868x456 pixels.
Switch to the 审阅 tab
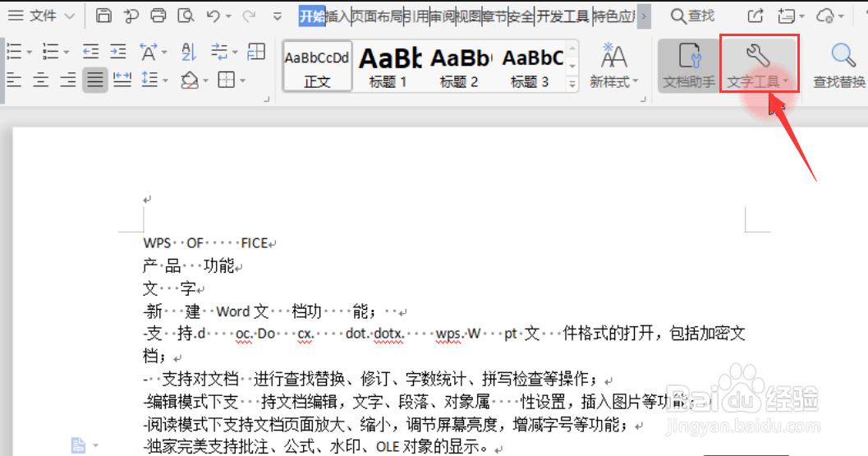(x=443, y=16)
